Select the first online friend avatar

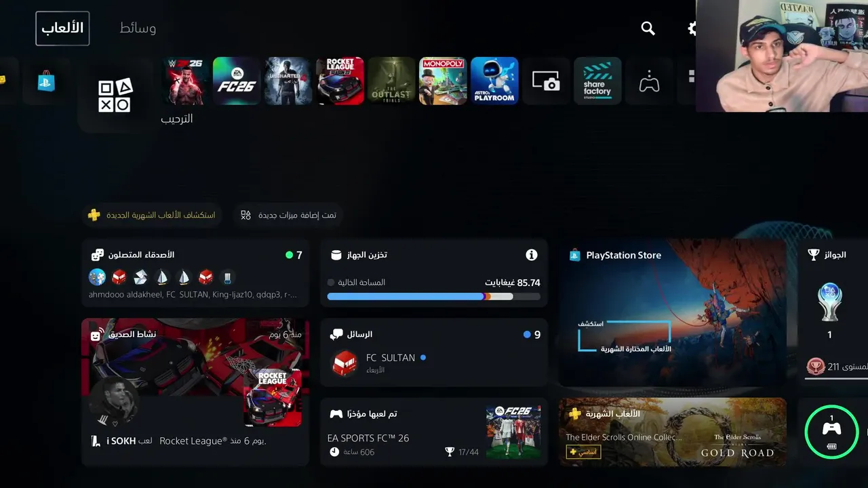point(97,277)
